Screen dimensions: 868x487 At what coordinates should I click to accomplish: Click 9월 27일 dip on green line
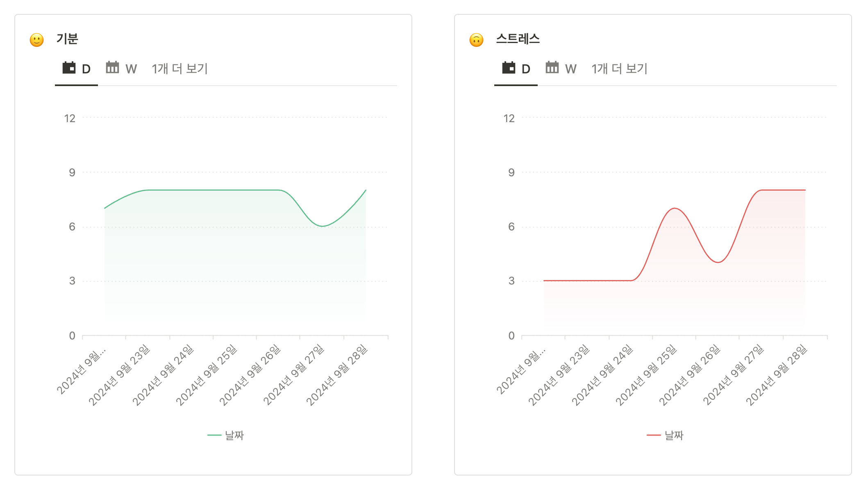coord(323,226)
